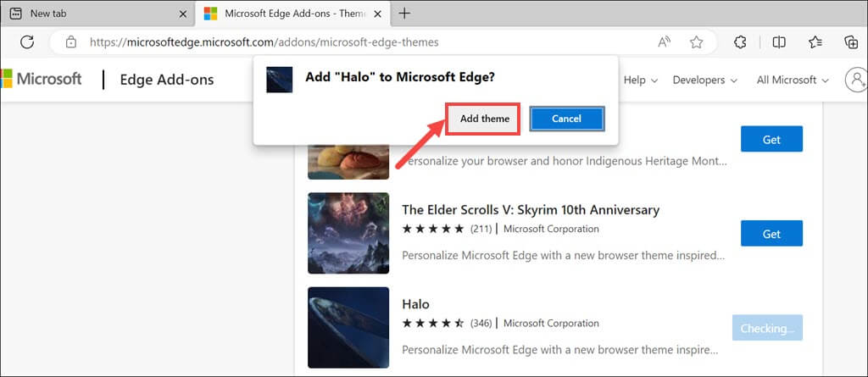Click the Skyrim theme (211) review count

tap(481, 229)
